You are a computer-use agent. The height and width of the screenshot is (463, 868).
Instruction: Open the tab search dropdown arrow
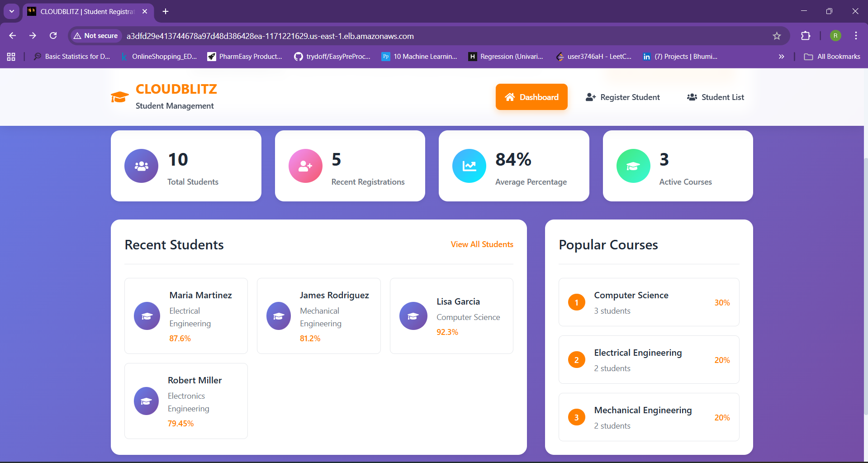(x=11, y=11)
